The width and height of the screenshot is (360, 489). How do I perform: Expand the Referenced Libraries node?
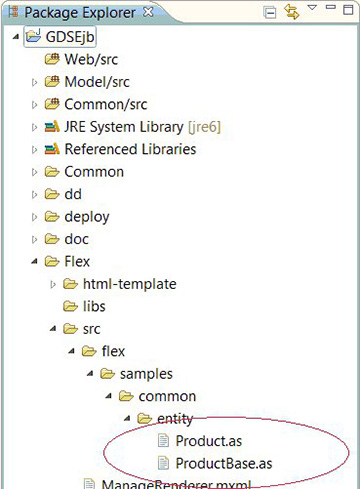pos(34,150)
